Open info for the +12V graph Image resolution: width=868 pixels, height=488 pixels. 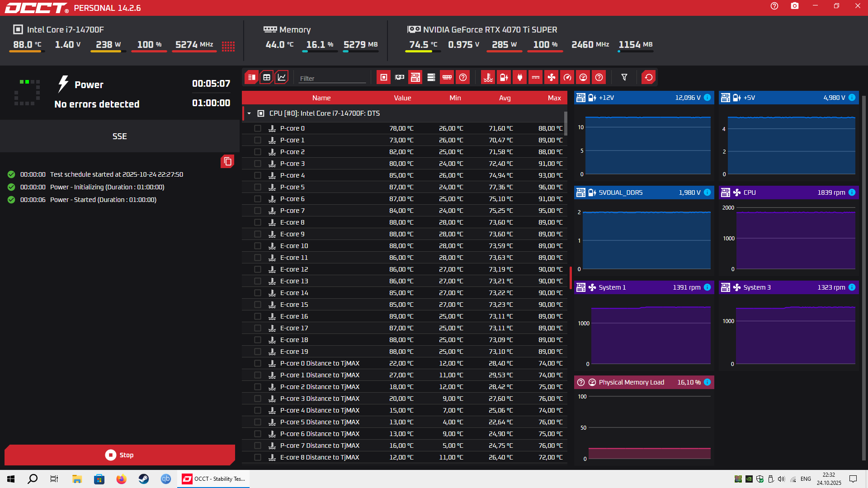click(708, 98)
